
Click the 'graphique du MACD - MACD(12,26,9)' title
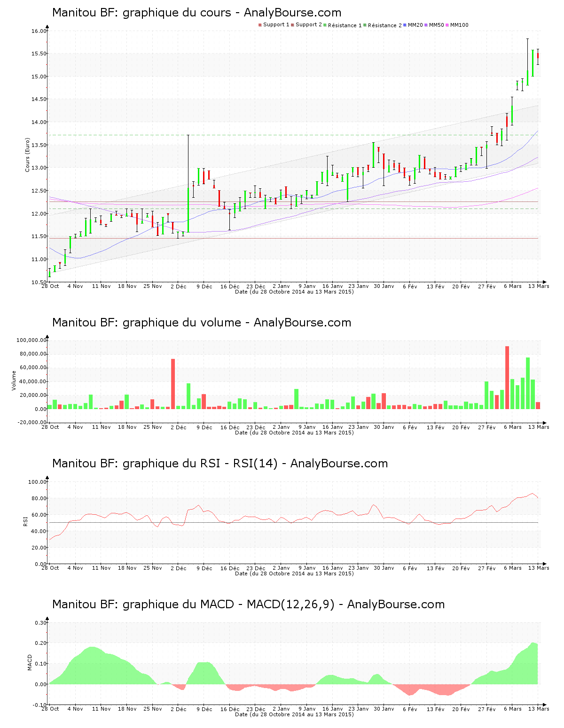[248, 604]
